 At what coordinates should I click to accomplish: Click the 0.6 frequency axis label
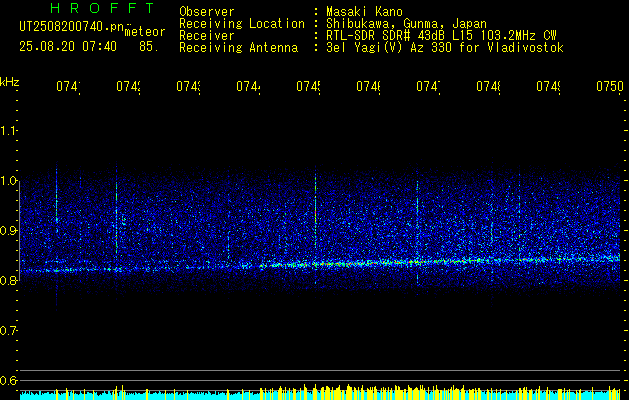pyautogui.click(x=8, y=381)
